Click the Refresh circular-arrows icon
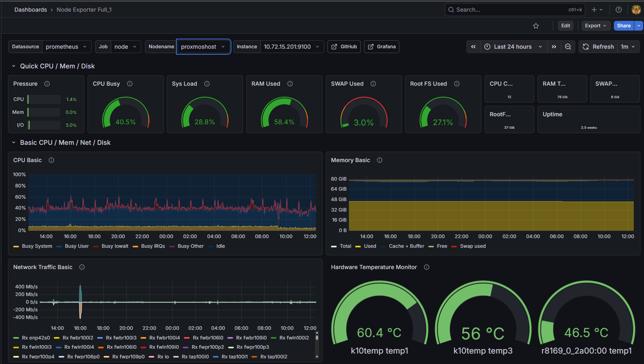Viewport: 644px width, 364px height. pyautogui.click(x=586, y=47)
